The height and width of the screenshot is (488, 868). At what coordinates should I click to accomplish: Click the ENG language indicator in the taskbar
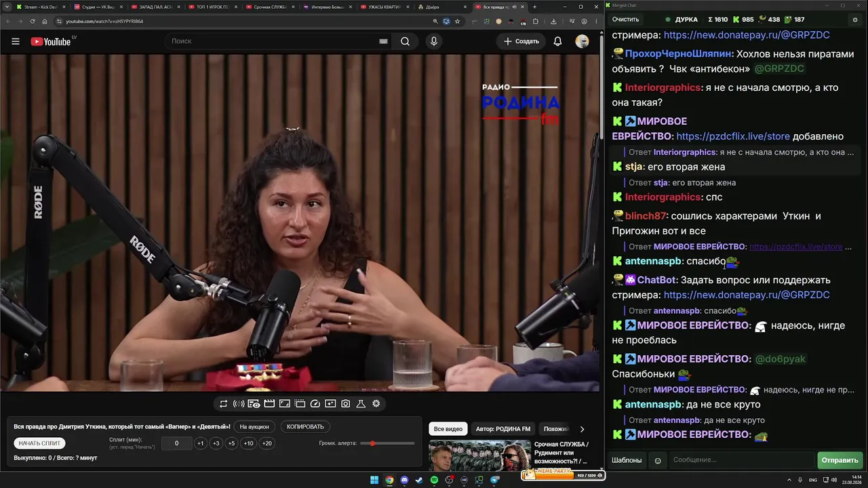tap(813, 480)
